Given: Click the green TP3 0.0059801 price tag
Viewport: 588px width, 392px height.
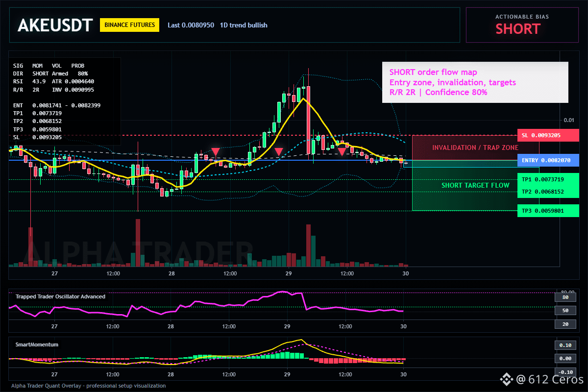Looking at the screenshot, I should click(548, 211).
